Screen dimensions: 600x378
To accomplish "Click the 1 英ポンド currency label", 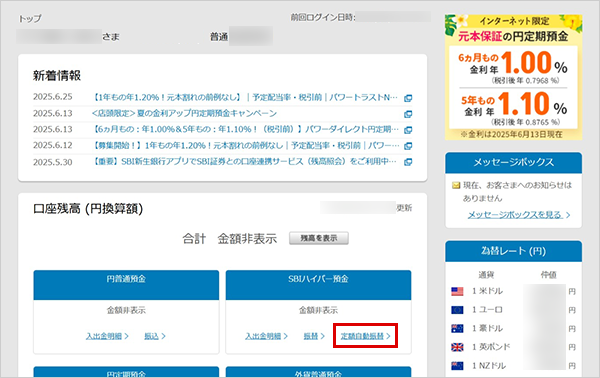I will point(491,347).
